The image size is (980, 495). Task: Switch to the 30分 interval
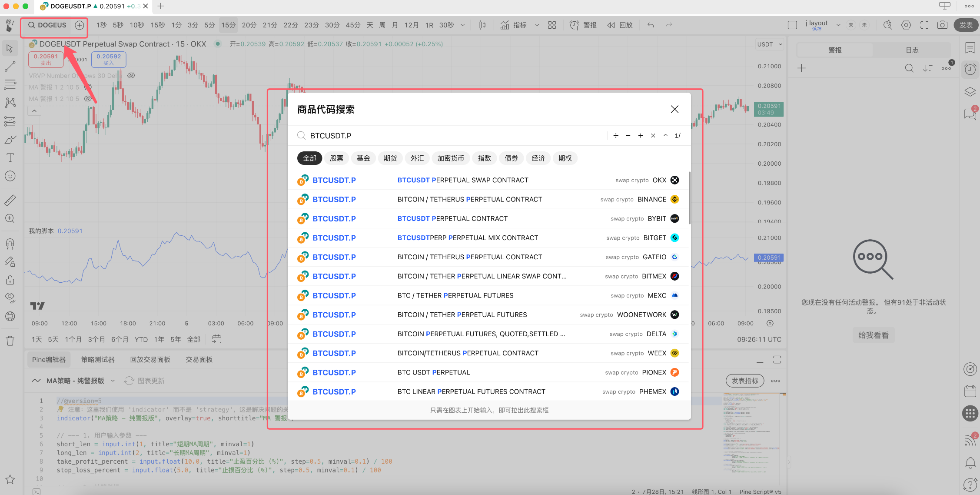(332, 25)
